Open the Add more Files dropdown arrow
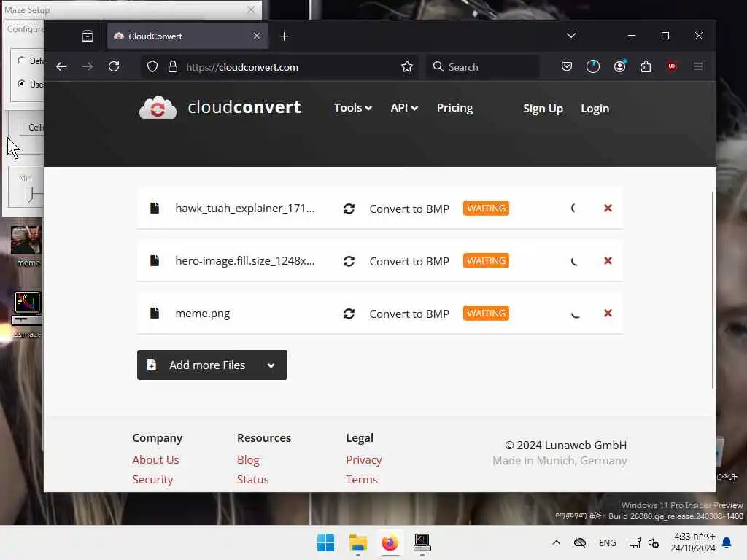 click(271, 365)
